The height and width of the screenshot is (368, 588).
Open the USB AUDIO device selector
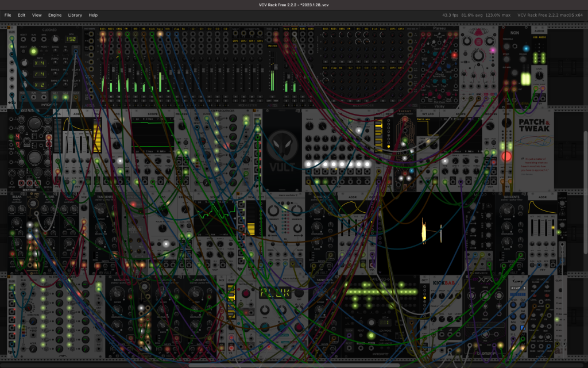[539, 37]
